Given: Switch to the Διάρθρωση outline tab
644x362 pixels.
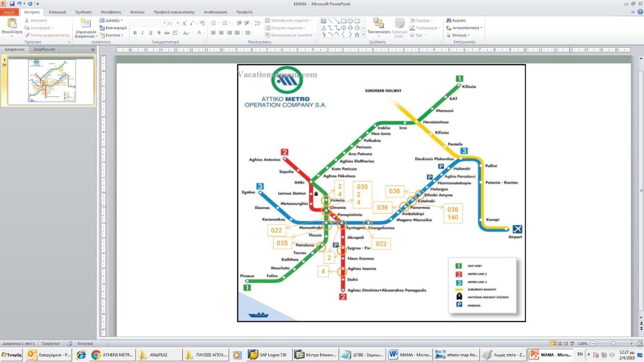Looking at the screenshot, I should coord(44,49).
